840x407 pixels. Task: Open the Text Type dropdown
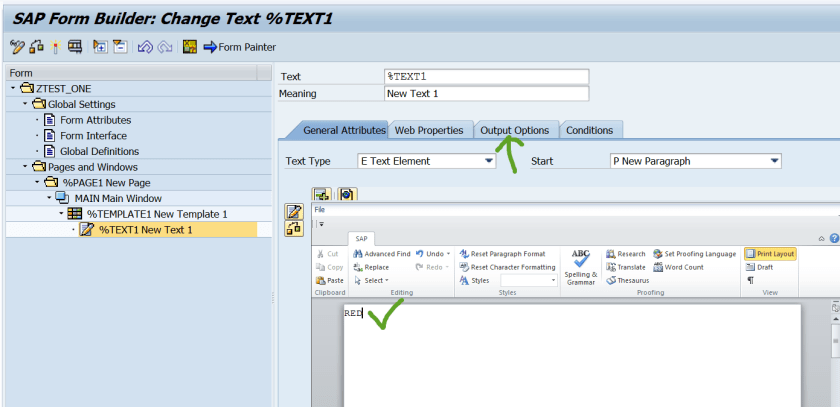click(x=489, y=161)
